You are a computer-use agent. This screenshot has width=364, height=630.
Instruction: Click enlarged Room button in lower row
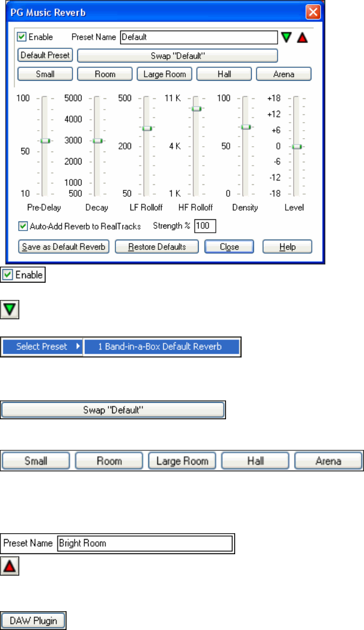pos(109,461)
